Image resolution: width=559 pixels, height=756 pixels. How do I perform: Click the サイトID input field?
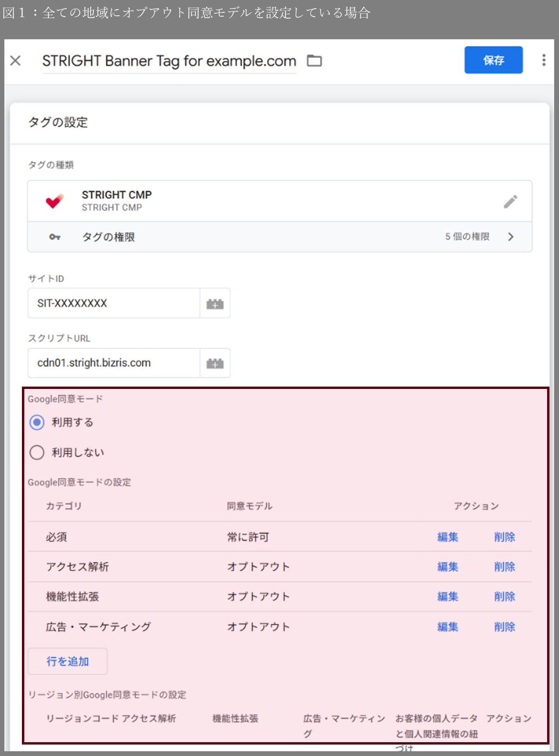click(x=114, y=303)
